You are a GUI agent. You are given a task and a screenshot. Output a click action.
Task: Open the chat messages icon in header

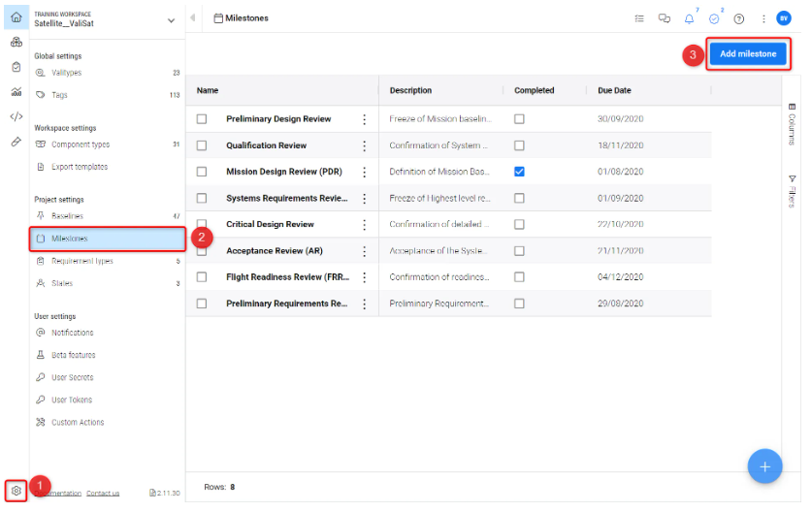point(665,18)
